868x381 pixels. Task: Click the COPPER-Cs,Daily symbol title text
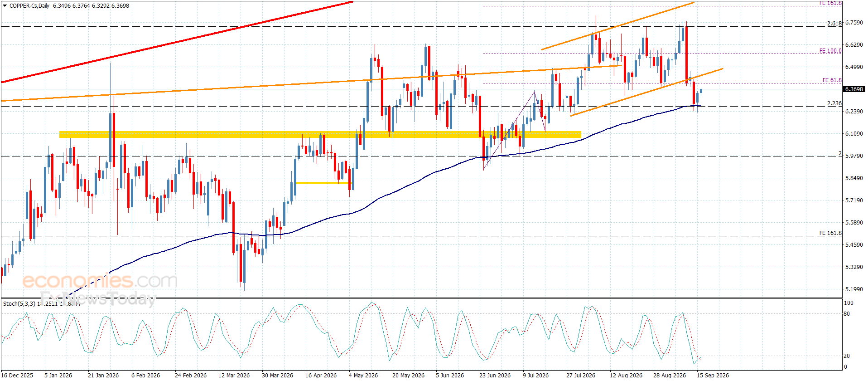pos(29,6)
